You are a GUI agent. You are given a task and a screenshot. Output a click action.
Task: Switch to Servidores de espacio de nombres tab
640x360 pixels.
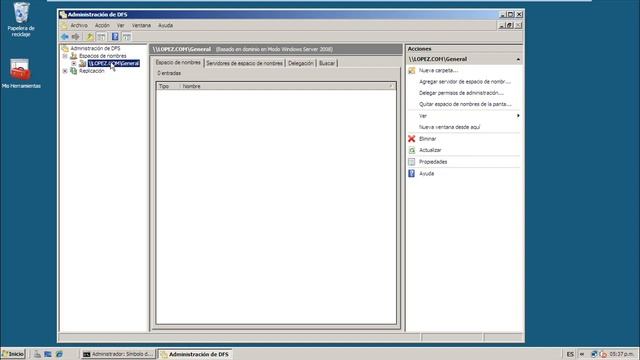(244, 63)
